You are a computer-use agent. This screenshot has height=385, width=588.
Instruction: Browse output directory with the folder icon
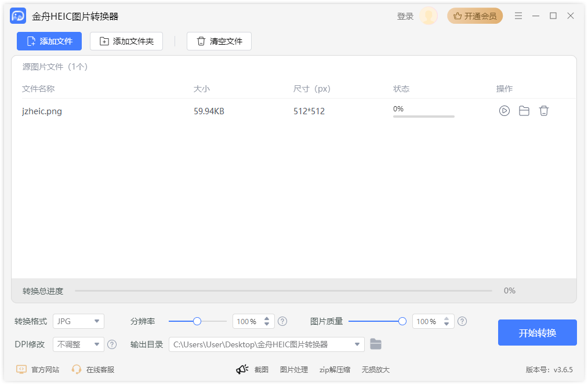(376, 344)
